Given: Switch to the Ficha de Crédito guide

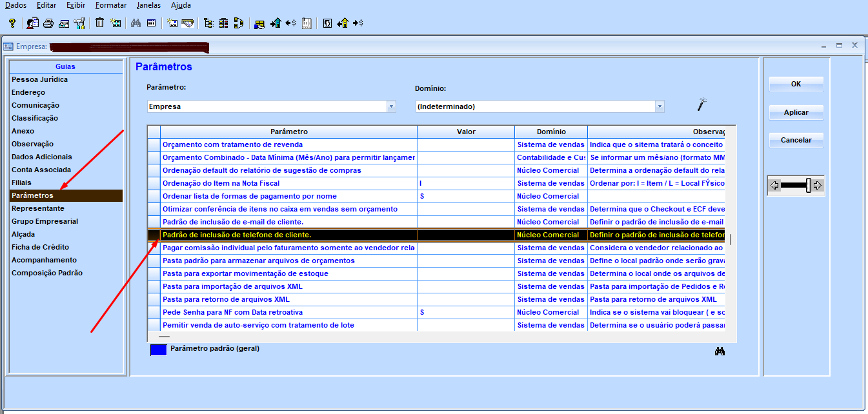Looking at the screenshot, I should [x=40, y=247].
